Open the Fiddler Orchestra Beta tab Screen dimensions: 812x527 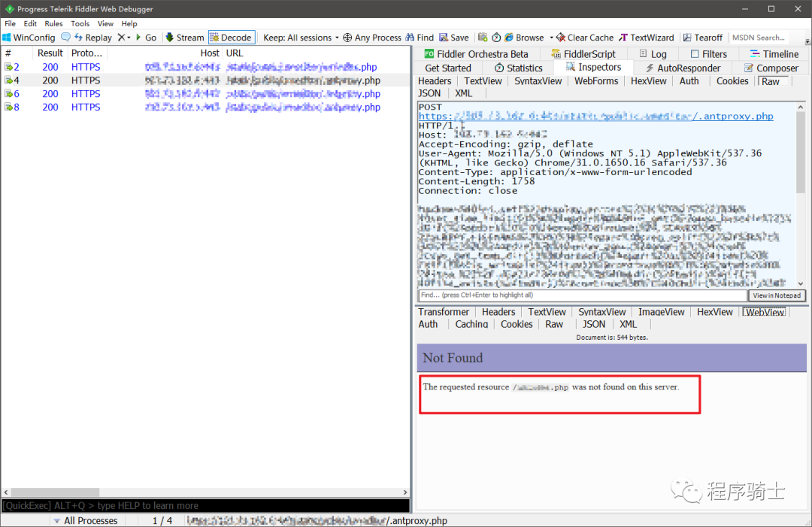pos(477,54)
